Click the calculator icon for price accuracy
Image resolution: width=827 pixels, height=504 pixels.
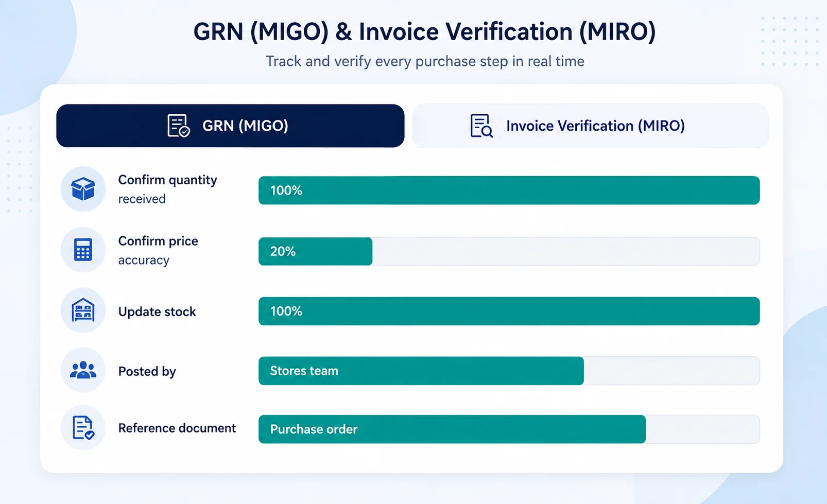(83, 250)
